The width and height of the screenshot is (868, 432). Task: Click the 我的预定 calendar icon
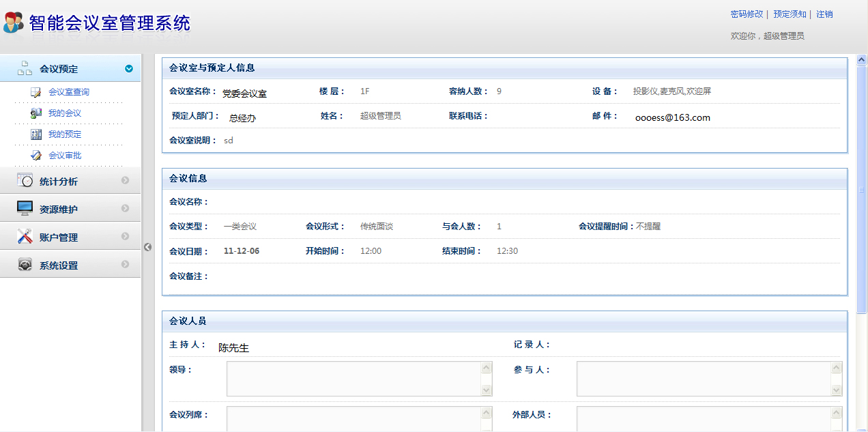pyautogui.click(x=36, y=134)
